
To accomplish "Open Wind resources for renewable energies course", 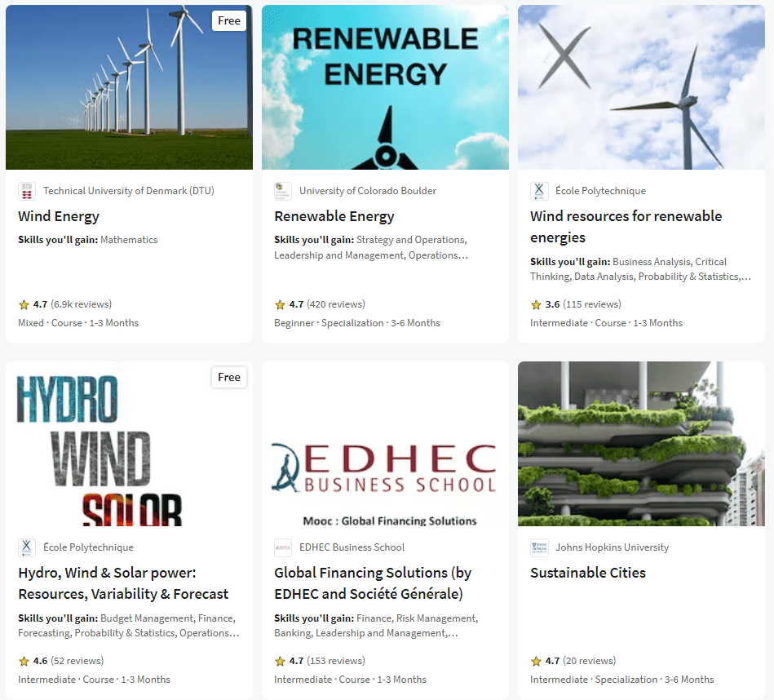I will pyautogui.click(x=626, y=227).
